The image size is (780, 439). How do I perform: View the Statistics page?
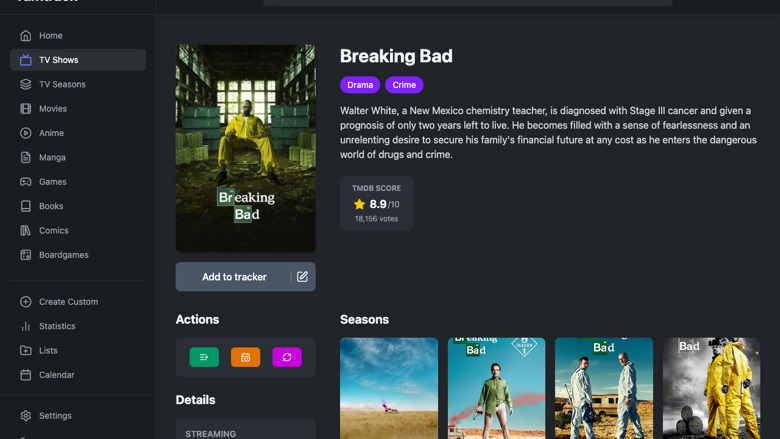pyautogui.click(x=78, y=326)
